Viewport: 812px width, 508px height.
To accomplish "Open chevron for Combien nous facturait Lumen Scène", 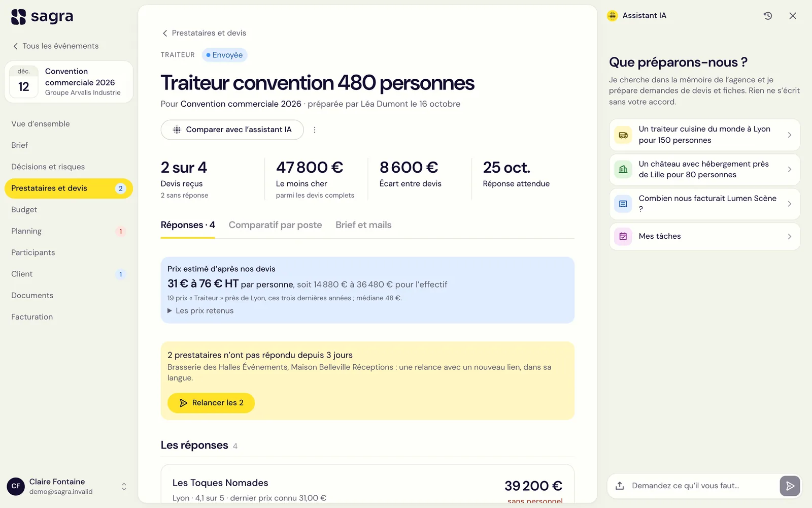I will 789,204.
